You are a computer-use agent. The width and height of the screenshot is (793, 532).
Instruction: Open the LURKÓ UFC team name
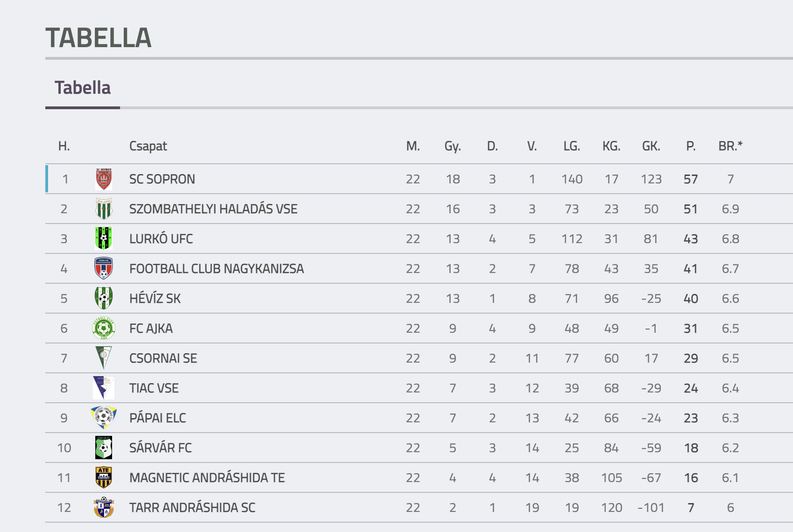click(161, 239)
